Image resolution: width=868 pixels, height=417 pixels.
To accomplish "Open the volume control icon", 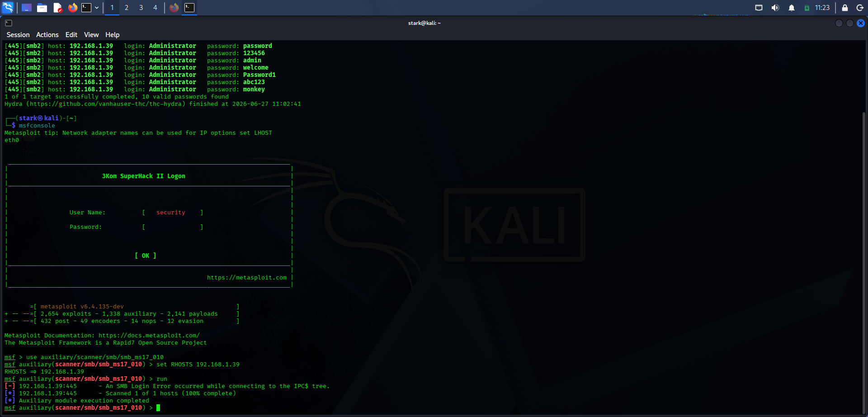I will point(775,8).
